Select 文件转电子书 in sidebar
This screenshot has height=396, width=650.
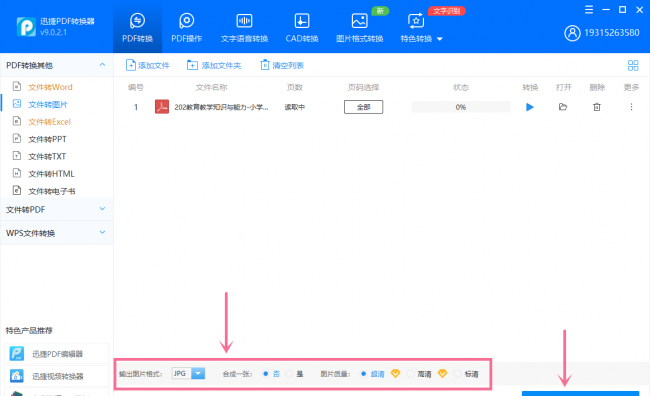click(x=52, y=192)
